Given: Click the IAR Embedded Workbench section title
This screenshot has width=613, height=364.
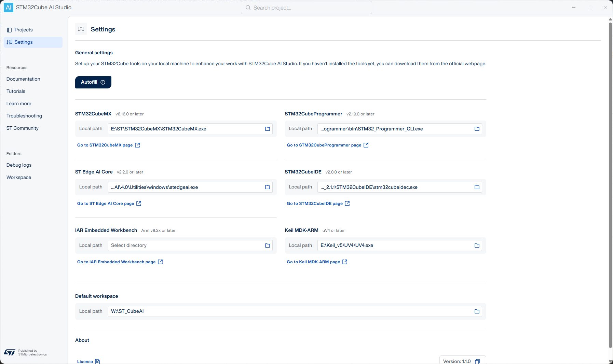Looking at the screenshot, I should [106, 230].
